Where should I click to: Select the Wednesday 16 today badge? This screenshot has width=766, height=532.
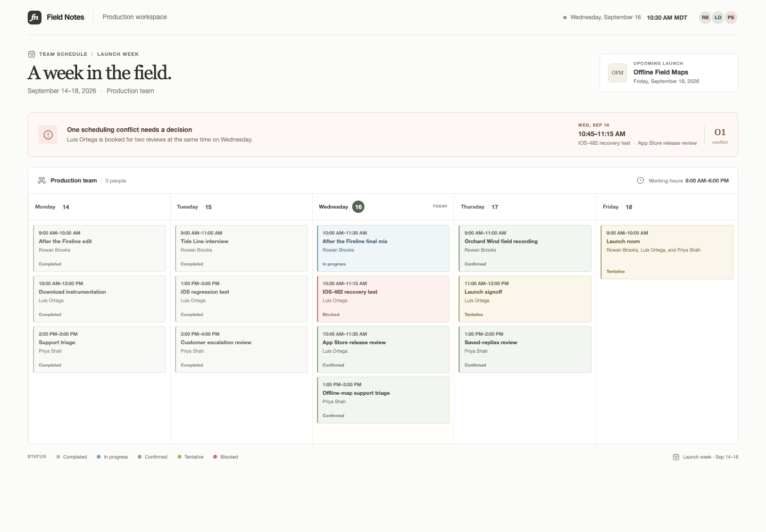(x=359, y=207)
